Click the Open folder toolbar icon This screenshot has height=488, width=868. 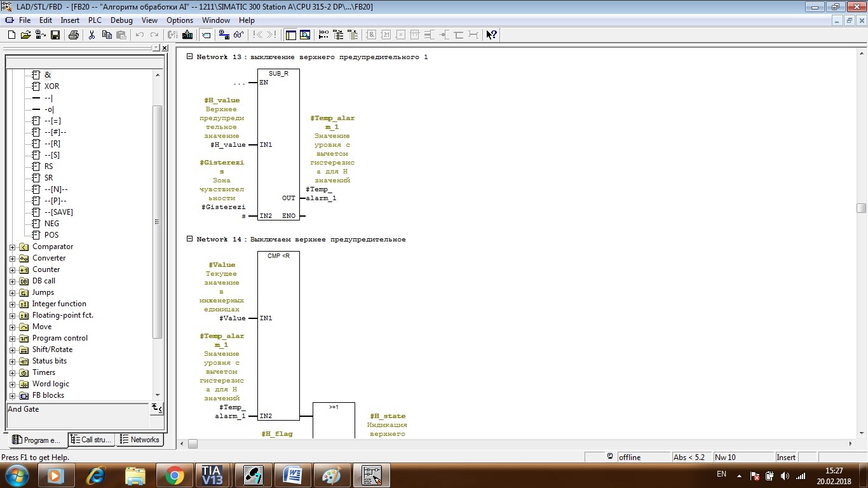(x=25, y=35)
